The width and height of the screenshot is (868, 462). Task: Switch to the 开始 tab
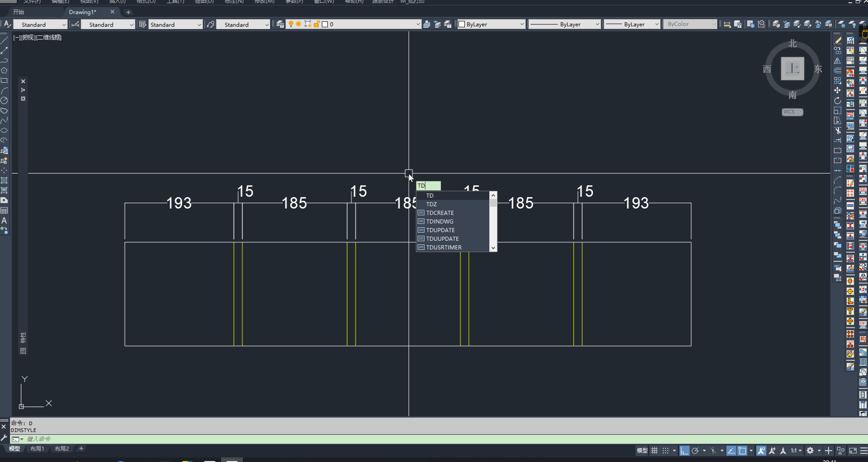tap(19, 12)
